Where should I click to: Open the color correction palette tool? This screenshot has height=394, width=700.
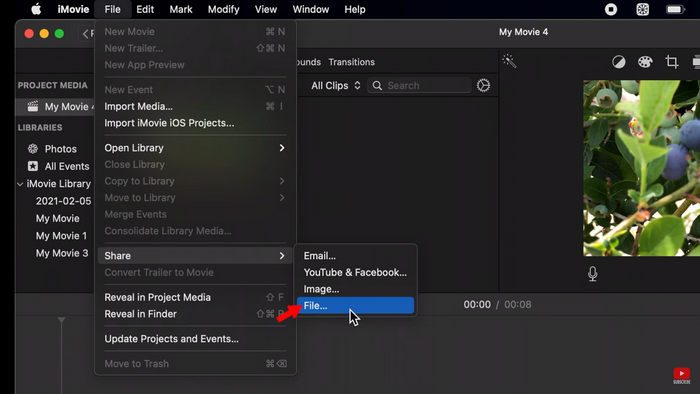click(645, 62)
